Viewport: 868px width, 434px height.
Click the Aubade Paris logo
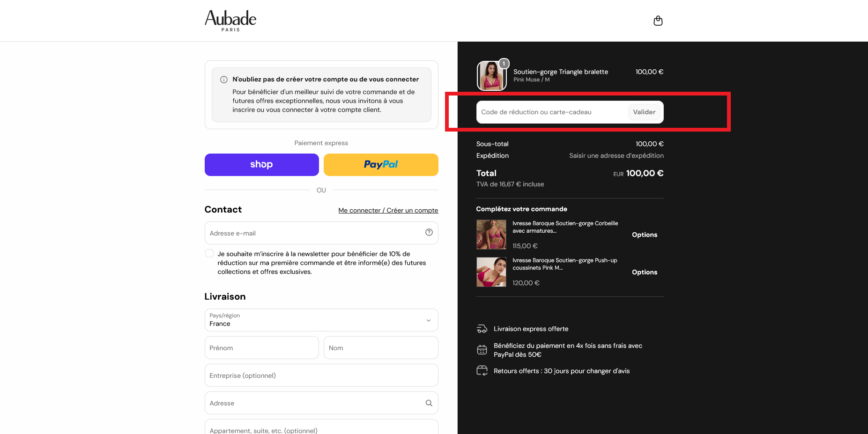click(230, 21)
